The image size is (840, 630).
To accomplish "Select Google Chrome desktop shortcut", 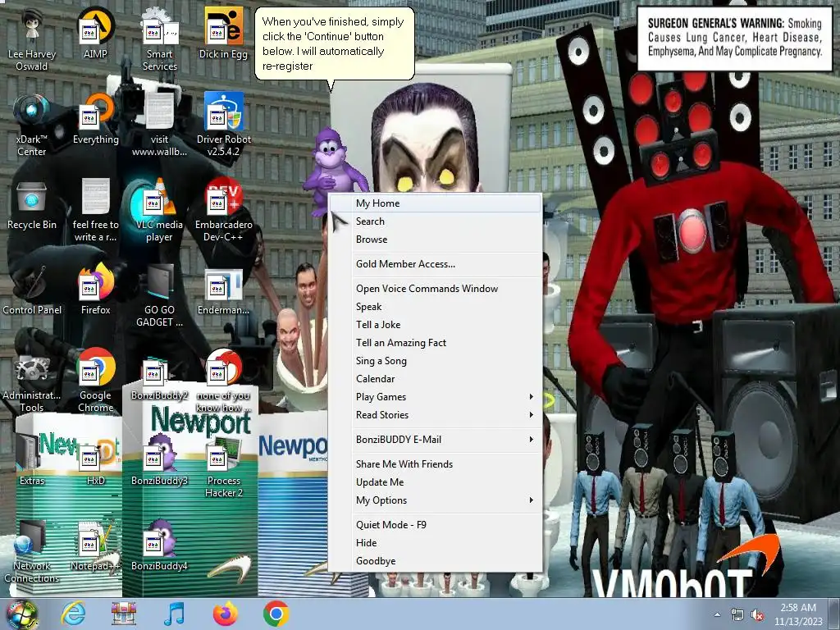I will point(95,381).
